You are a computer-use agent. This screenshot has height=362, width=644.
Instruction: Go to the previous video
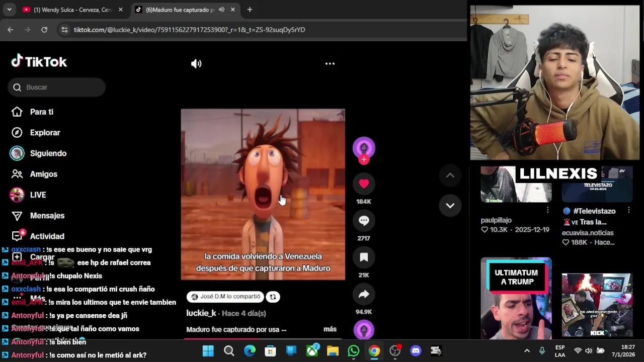(450, 175)
